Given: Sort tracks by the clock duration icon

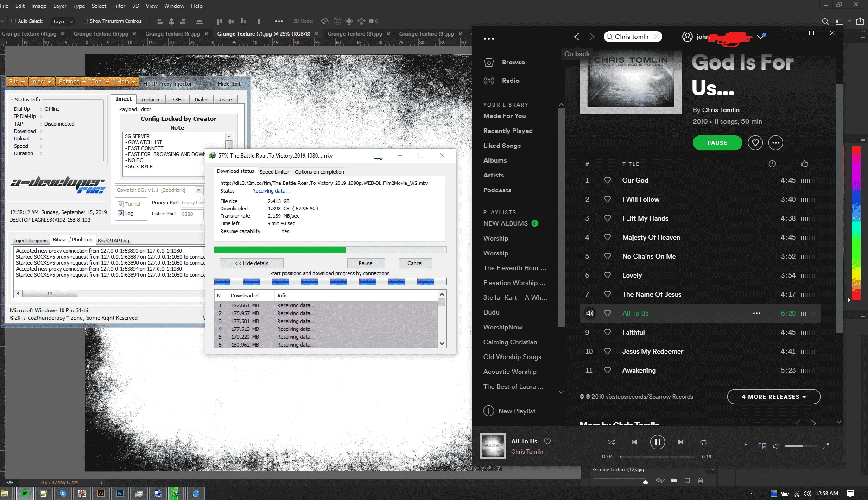Looking at the screenshot, I should click(772, 164).
